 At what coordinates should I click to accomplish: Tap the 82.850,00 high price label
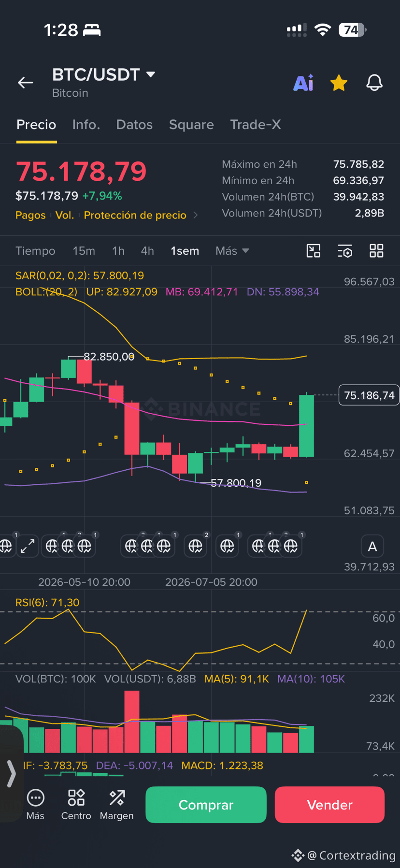[x=109, y=357]
